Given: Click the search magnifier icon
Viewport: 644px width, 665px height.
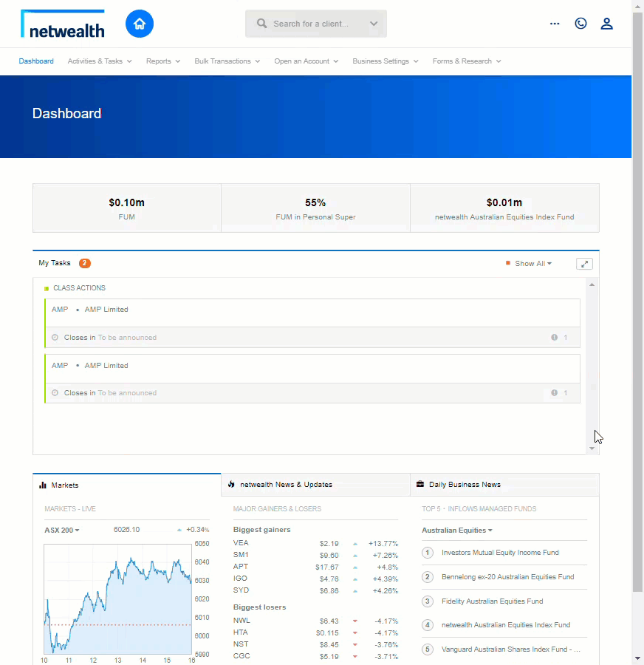Looking at the screenshot, I should 262,24.
